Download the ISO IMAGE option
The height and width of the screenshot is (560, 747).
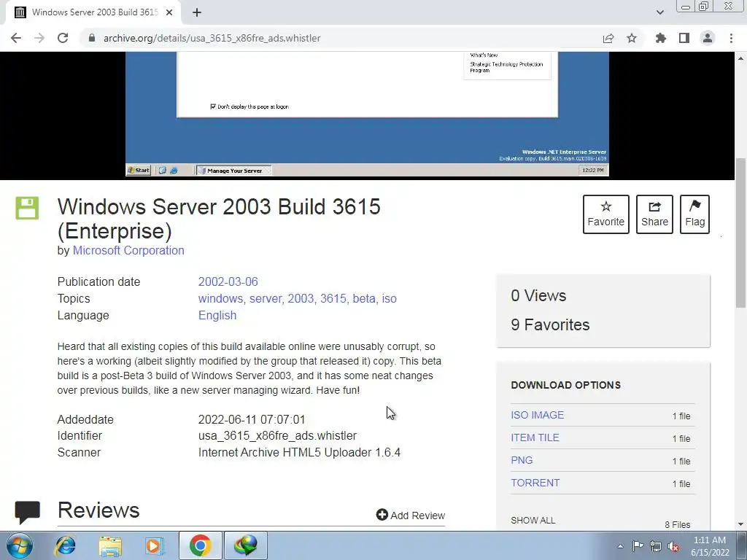(538, 415)
